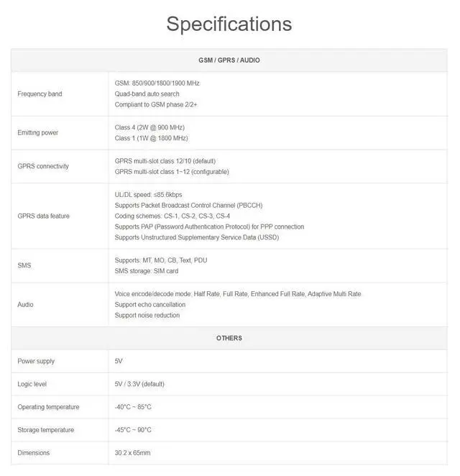
Task: Select the Operating temperature label
Action: 48,407
